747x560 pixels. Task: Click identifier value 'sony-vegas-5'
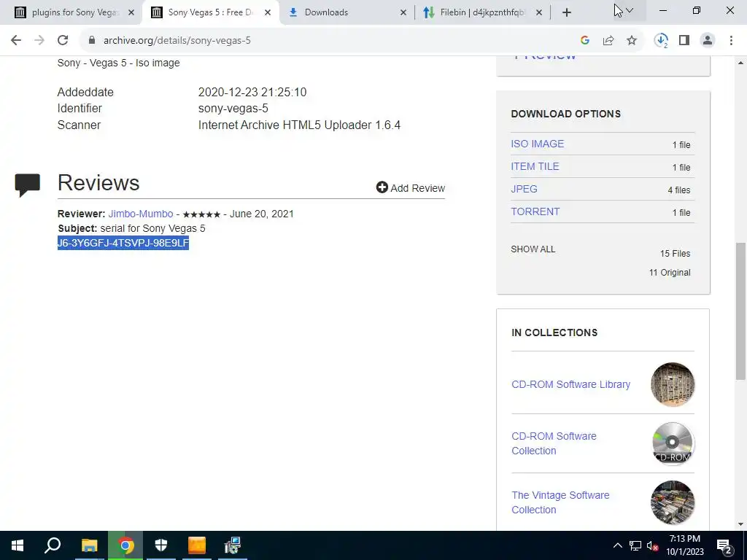point(233,109)
